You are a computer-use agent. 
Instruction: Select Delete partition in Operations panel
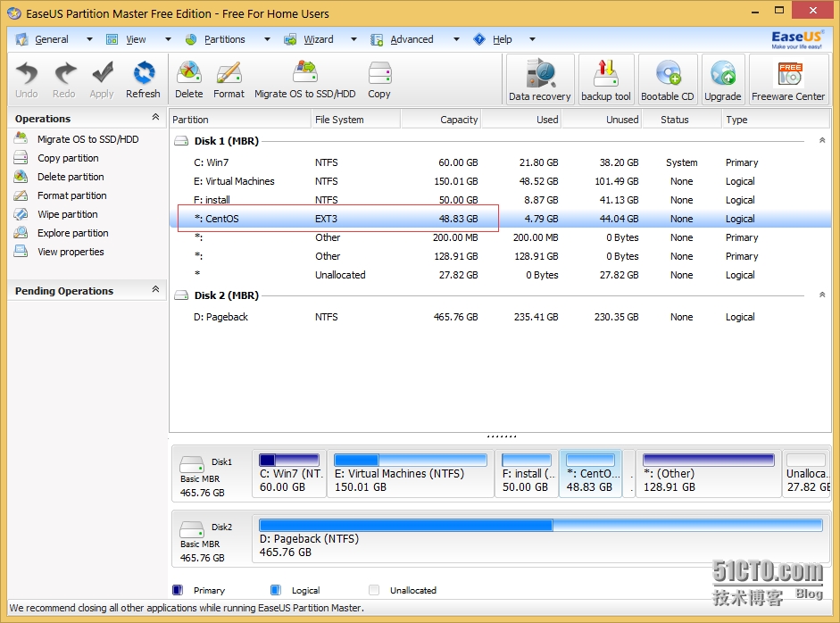pos(71,177)
